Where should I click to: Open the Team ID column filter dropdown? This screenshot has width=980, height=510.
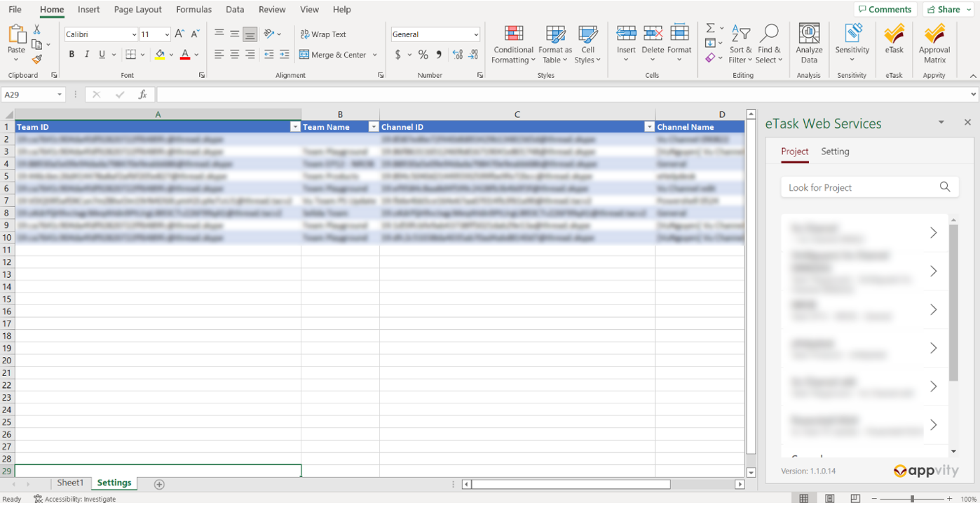coord(295,127)
